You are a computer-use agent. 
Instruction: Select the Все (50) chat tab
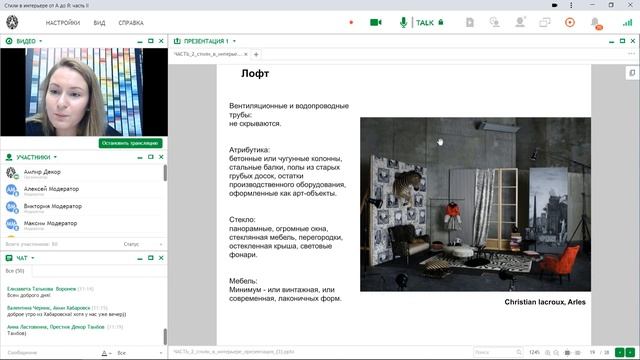(15, 271)
